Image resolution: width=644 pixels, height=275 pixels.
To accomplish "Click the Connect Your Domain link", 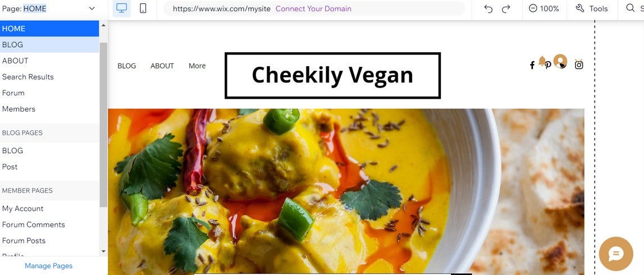I will click(313, 8).
